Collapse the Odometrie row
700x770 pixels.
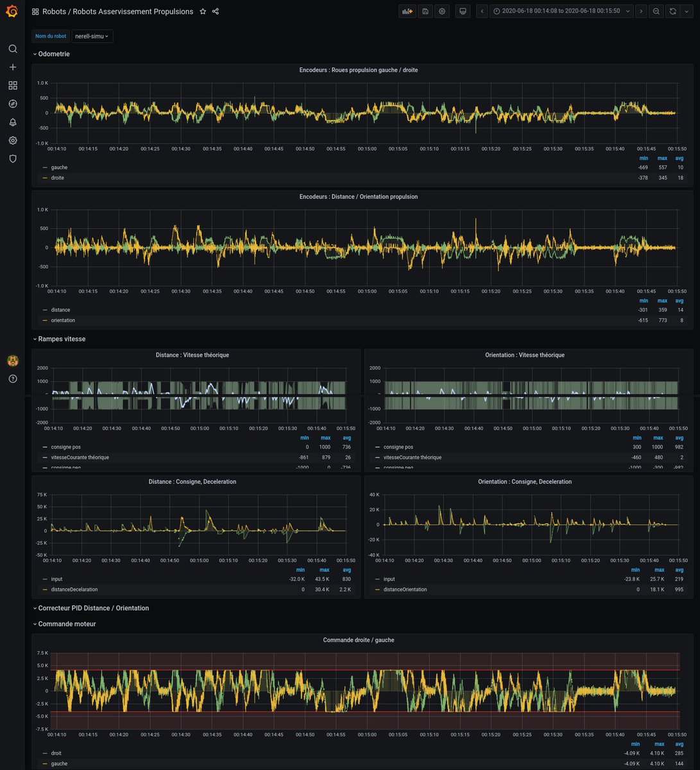click(53, 54)
